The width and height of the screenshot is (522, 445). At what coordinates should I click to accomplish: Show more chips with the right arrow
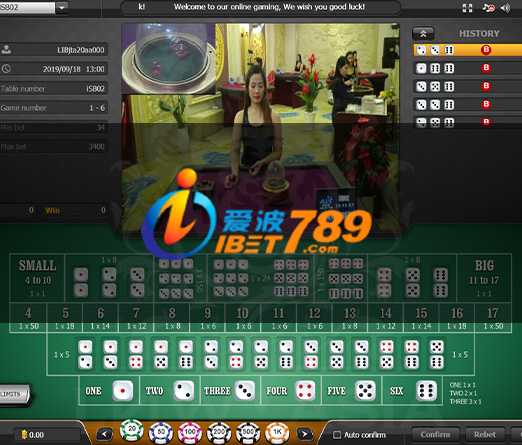(304, 434)
